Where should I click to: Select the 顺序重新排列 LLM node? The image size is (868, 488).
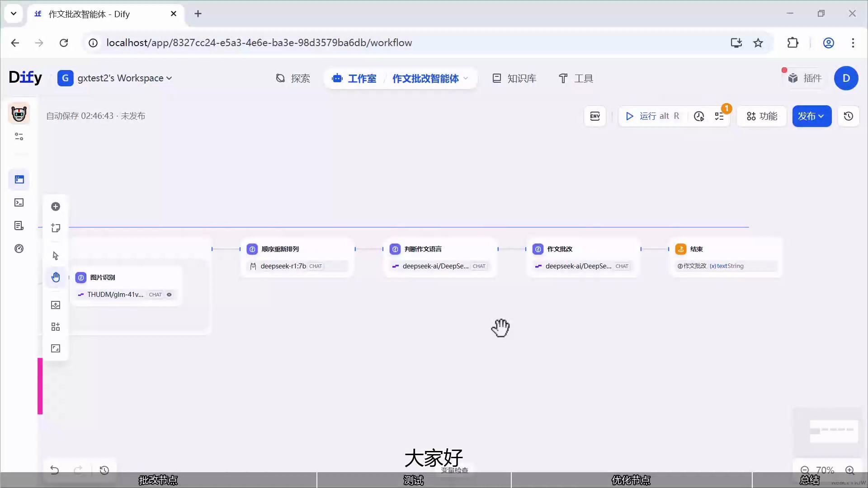(x=297, y=257)
